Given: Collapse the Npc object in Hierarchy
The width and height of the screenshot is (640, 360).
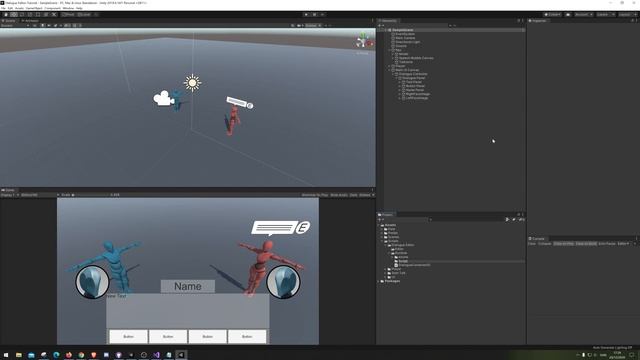Looking at the screenshot, I should [x=389, y=50].
